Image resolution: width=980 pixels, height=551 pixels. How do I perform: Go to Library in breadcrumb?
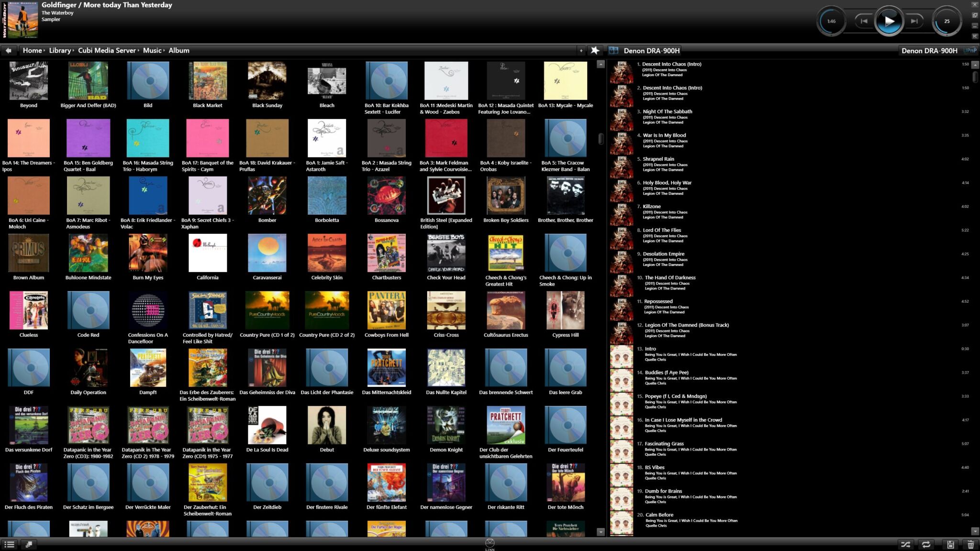point(60,50)
